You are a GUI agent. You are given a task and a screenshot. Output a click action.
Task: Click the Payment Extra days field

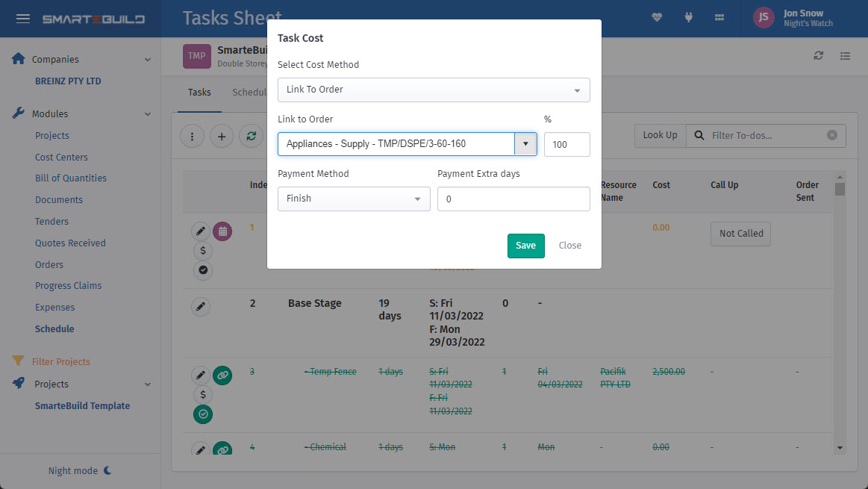coord(513,199)
